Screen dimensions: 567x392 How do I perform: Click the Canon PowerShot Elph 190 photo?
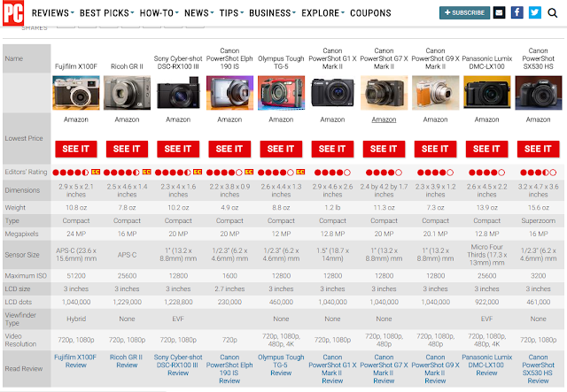pyautogui.click(x=229, y=93)
